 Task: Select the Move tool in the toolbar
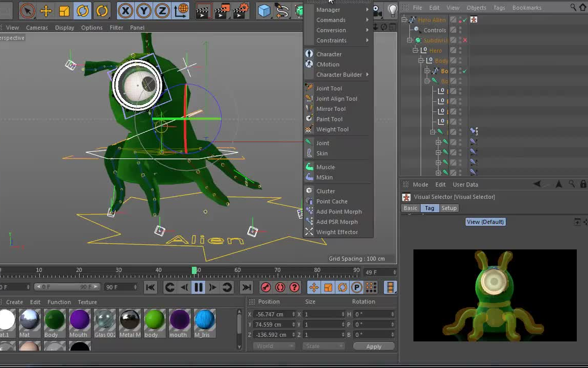[x=45, y=10]
